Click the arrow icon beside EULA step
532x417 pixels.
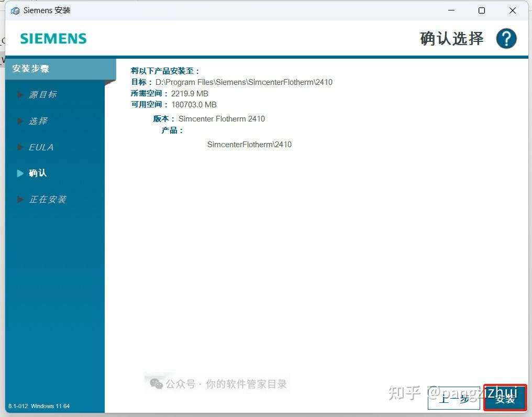(20, 147)
